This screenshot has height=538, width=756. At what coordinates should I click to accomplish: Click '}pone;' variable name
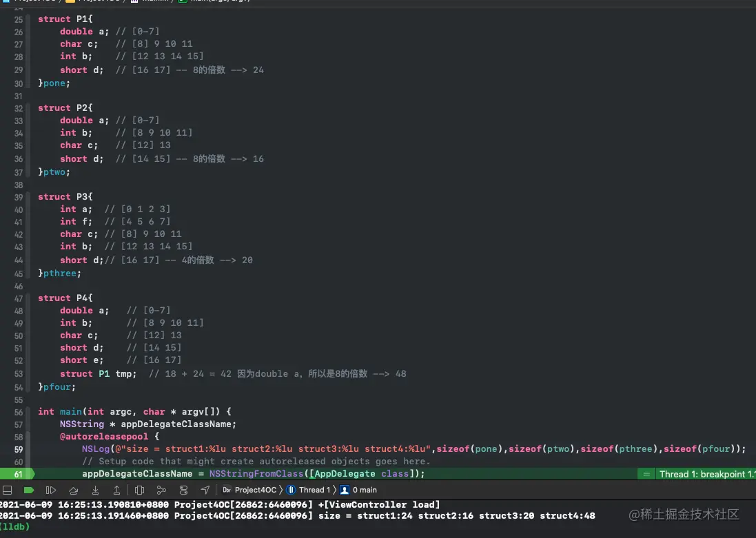tap(54, 83)
